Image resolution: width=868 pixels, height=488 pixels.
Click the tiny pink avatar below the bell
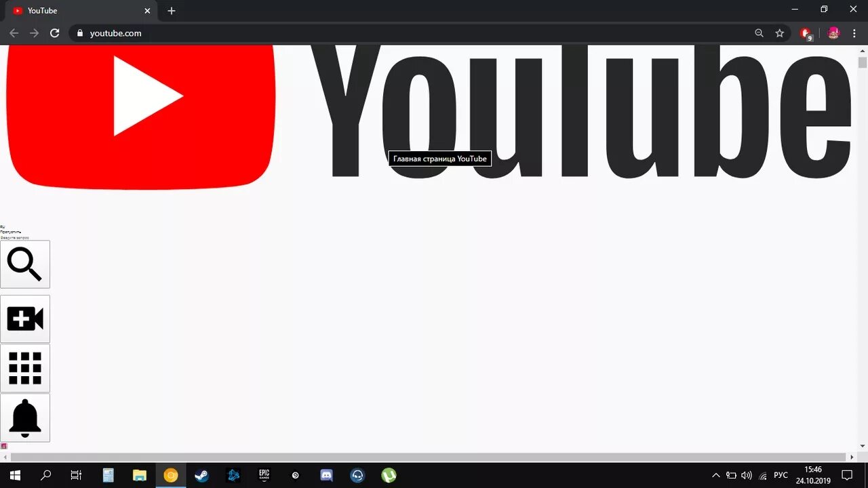click(3, 446)
